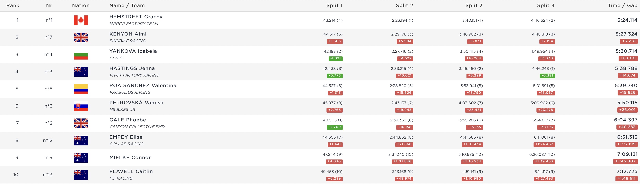The width and height of the screenshot is (644, 187).
Task: Click the Australia flag for Empey Elise
Action: coord(81,141)
